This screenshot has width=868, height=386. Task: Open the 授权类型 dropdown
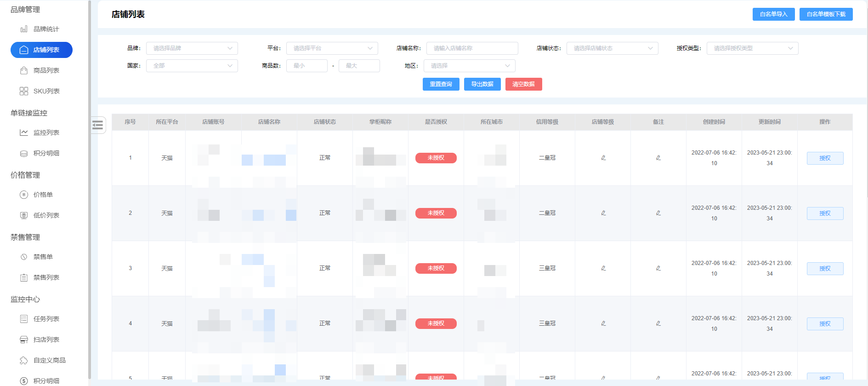(753, 48)
